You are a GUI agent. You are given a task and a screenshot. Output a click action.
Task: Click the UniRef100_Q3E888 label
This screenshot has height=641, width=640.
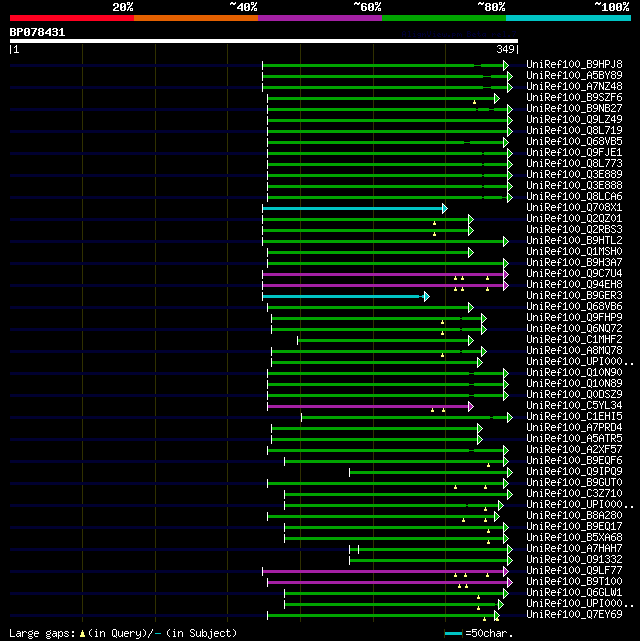tap(574, 186)
